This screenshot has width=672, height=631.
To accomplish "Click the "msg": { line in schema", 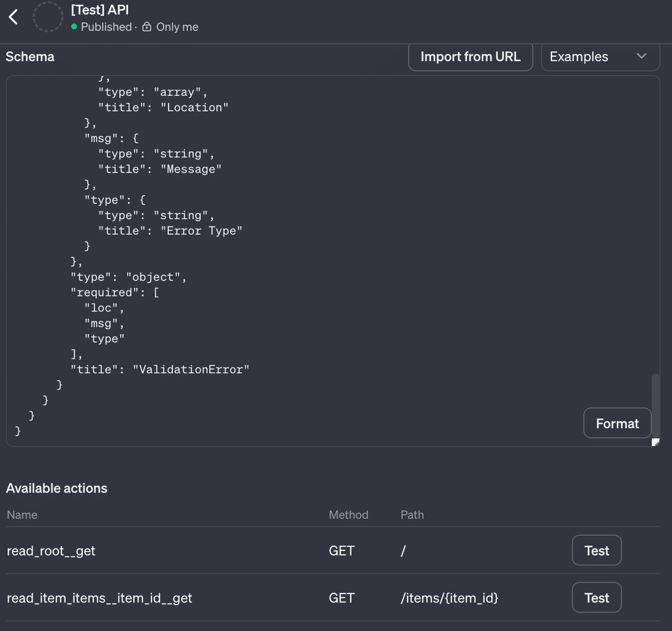I will (x=111, y=138).
